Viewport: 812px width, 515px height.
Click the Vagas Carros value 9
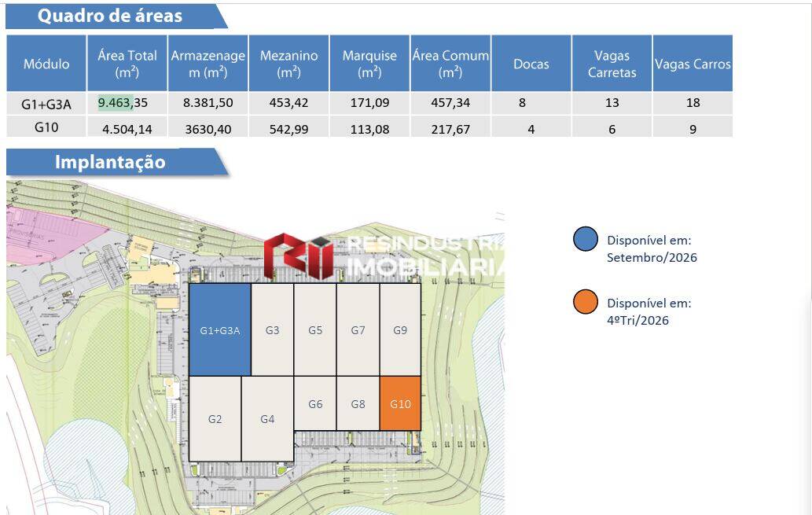click(693, 129)
